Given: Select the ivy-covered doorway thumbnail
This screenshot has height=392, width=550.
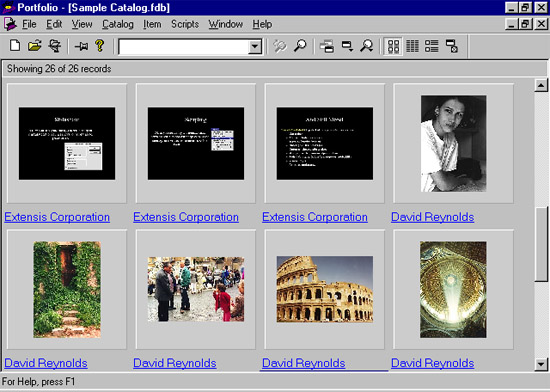Looking at the screenshot, I should 67,289.
